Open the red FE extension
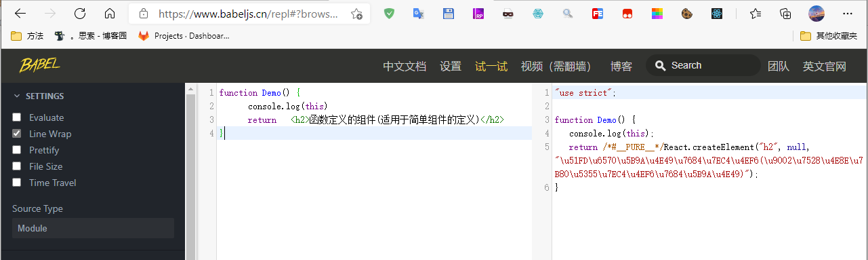The width and height of the screenshot is (868, 260). (x=598, y=14)
